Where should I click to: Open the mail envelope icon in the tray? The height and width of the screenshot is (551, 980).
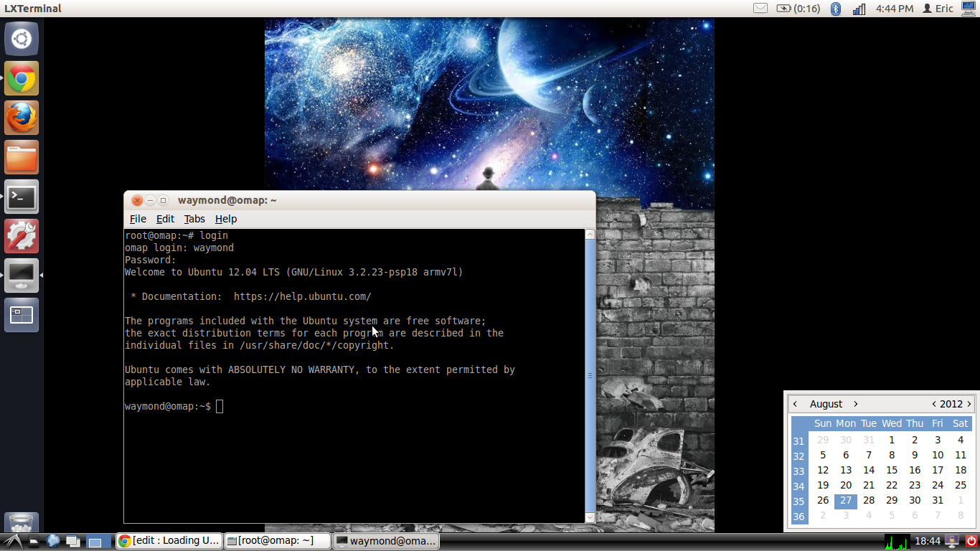tap(760, 9)
